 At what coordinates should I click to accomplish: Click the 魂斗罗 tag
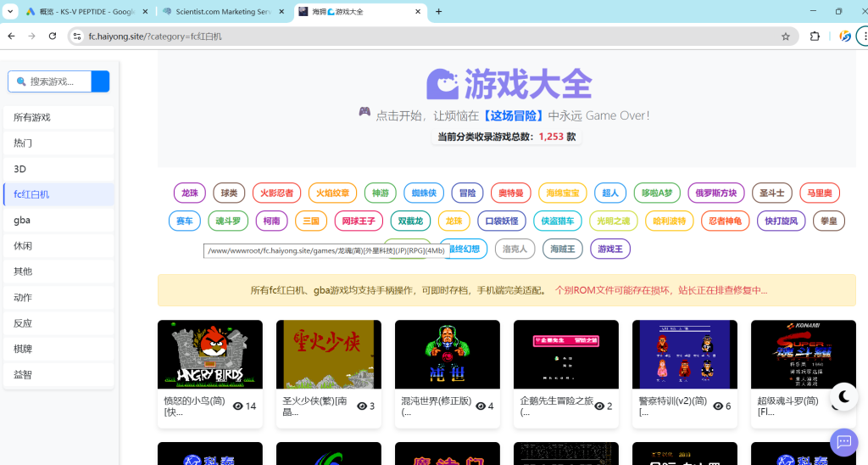click(x=228, y=221)
